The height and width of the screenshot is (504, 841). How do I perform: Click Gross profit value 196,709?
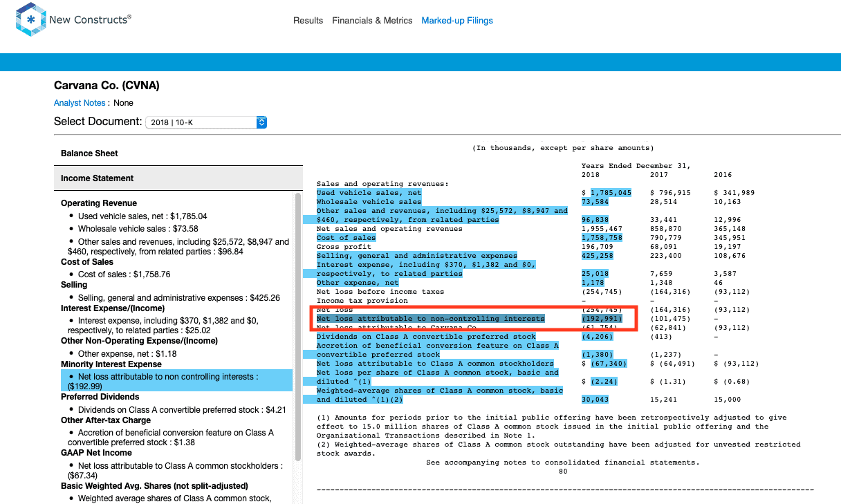click(598, 247)
